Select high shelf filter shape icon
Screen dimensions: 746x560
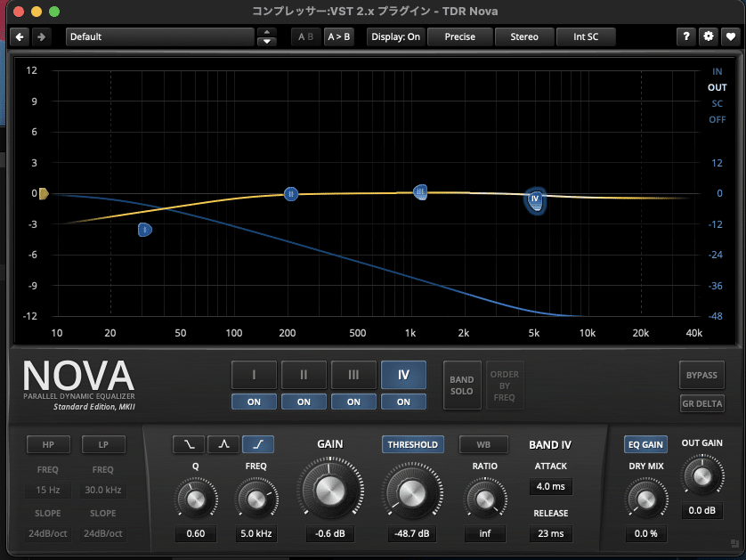pos(258,444)
